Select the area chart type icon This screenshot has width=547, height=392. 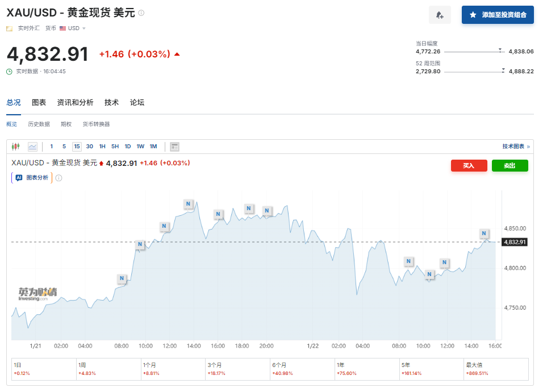tap(32, 147)
